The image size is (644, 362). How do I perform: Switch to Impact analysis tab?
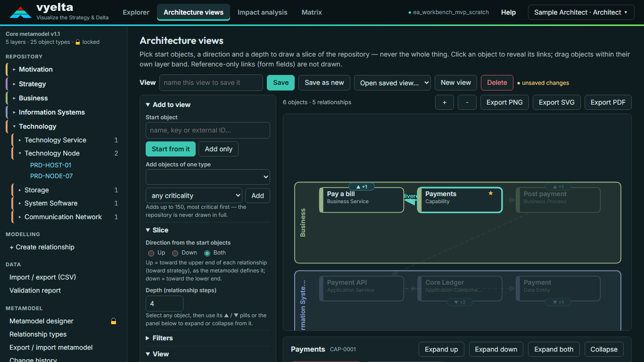click(x=262, y=12)
